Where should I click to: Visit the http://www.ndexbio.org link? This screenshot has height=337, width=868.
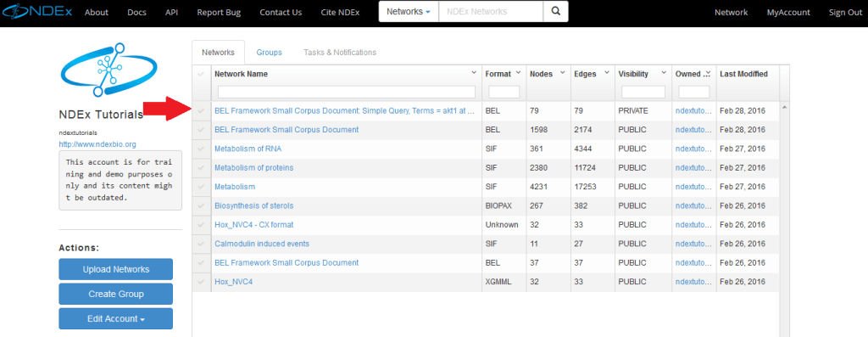pos(97,144)
